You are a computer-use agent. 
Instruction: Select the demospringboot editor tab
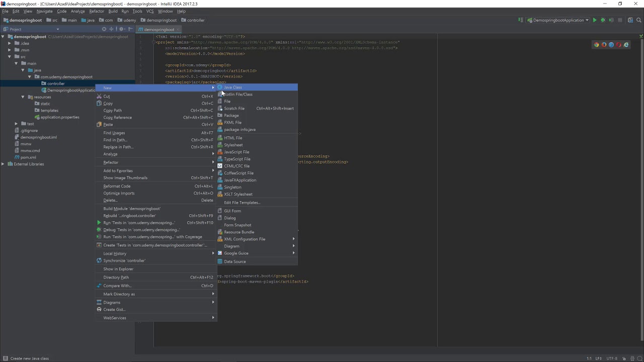tap(158, 30)
